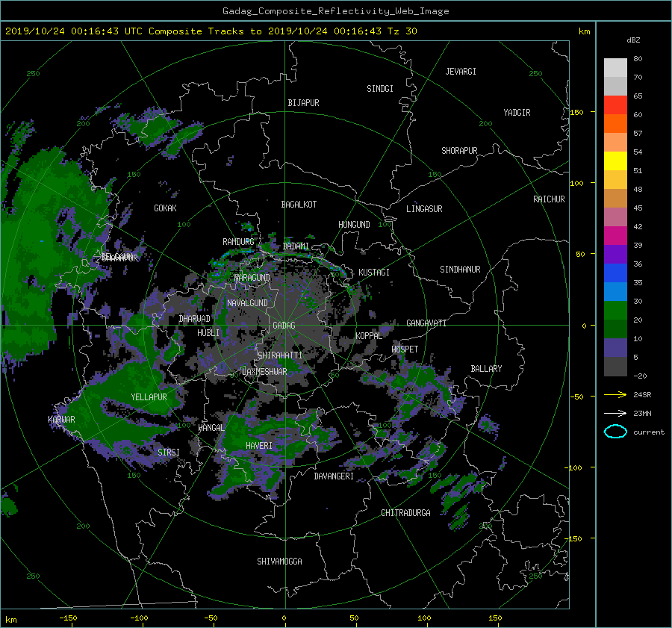Pick the purple 36-39 dBZ swatch
Image resolution: width=672 pixels, height=628 pixels.
tap(615, 255)
